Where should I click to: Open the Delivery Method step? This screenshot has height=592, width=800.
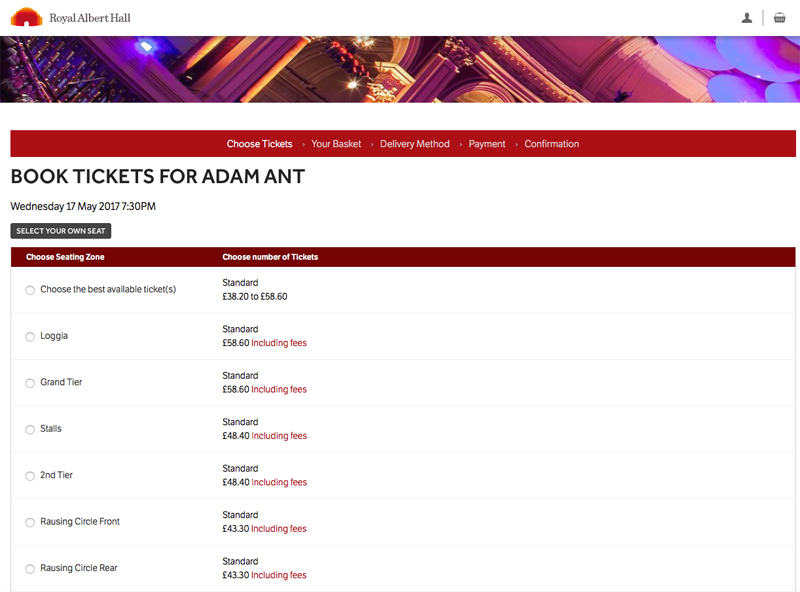point(414,144)
